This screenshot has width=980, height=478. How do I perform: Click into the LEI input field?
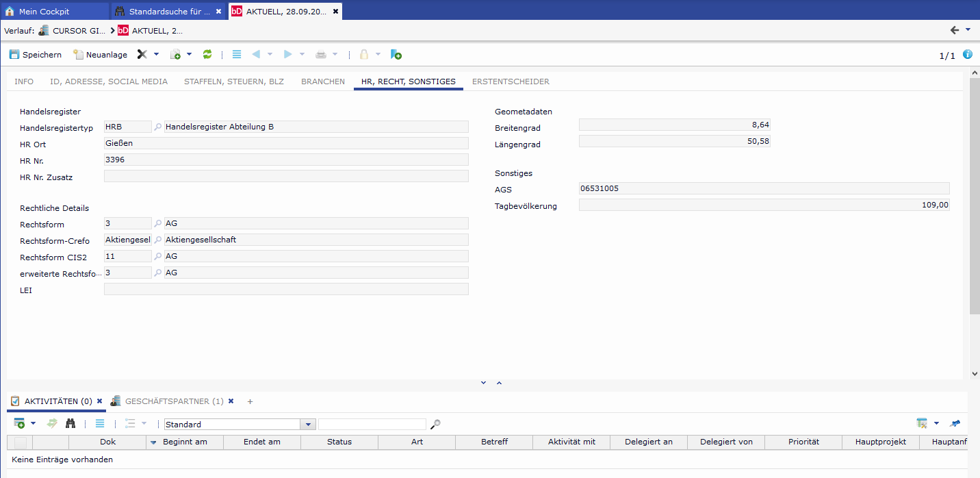tap(286, 289)
